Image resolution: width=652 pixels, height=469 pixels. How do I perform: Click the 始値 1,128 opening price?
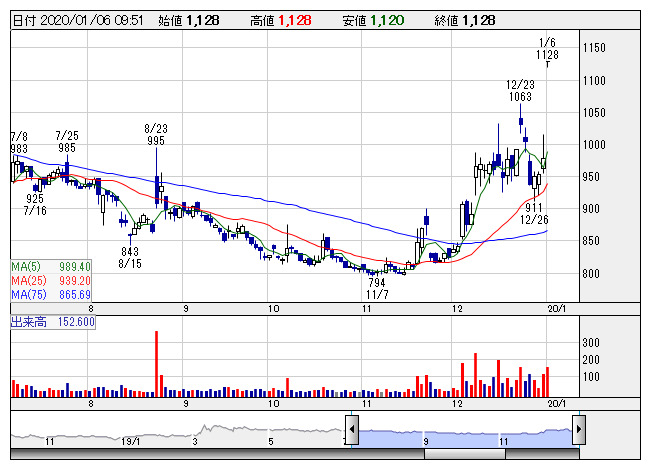point(189,20)
